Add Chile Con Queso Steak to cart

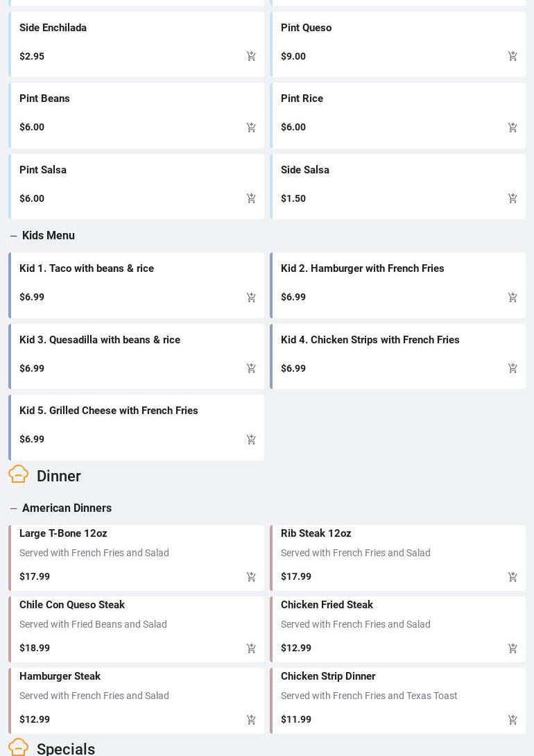coord(251,648)
